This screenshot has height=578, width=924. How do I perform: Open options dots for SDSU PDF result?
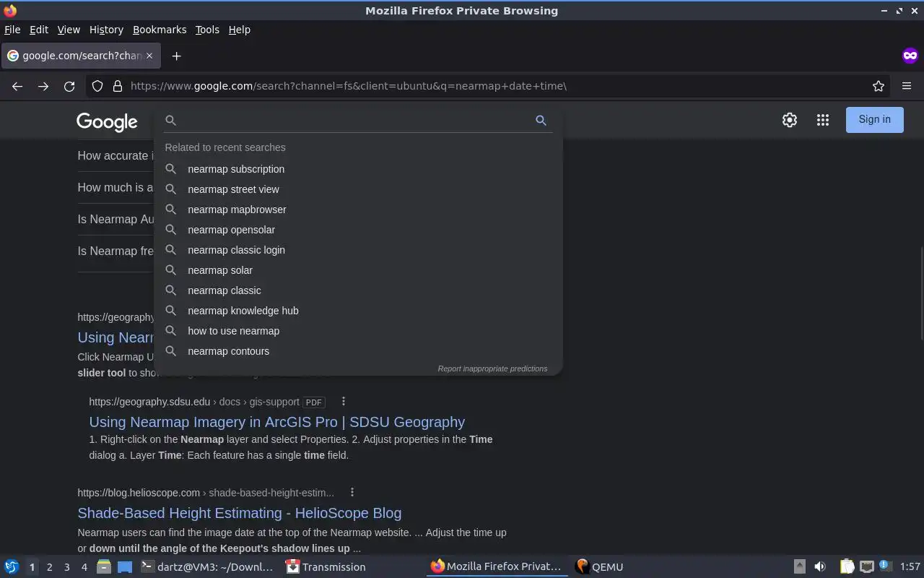point(344,402)
